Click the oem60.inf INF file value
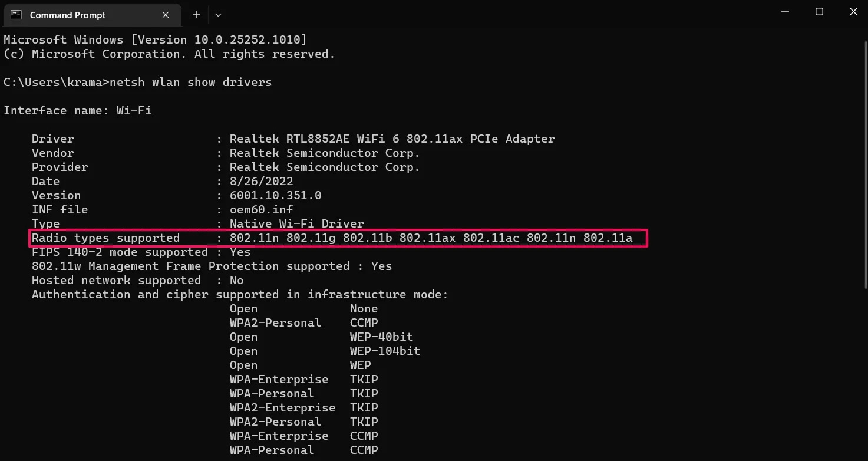 click(x=261, y=209)
